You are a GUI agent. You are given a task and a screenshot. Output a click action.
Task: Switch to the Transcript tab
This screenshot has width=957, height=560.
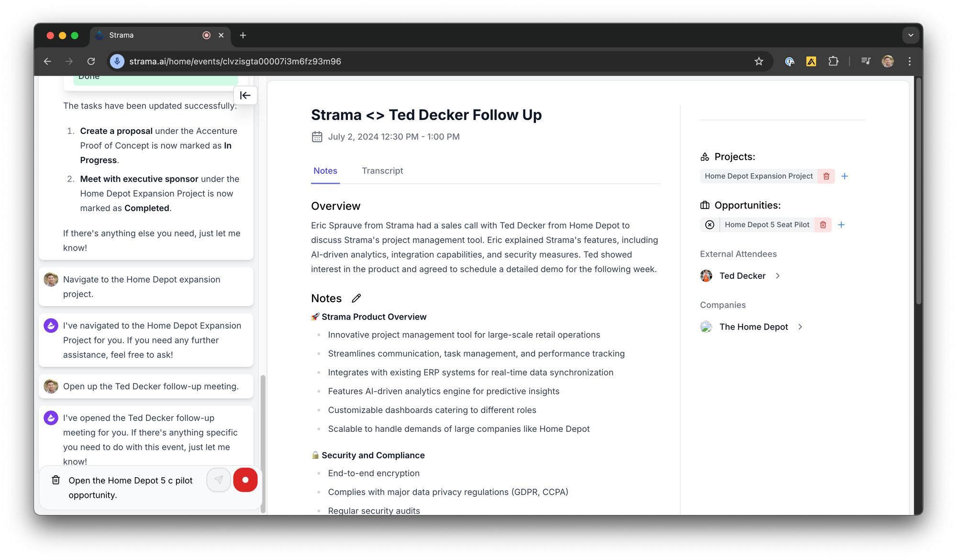[x=382, y=171]
